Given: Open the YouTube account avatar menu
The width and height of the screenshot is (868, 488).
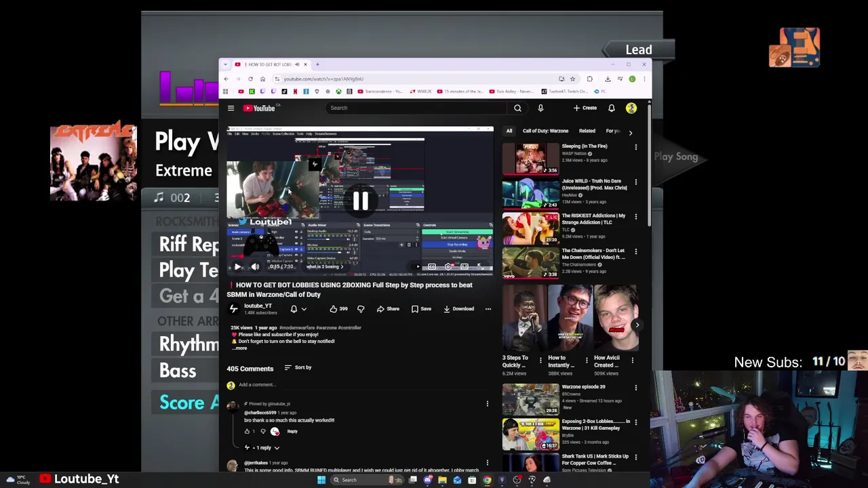Looking at the screenshot, I should coord(631,108).
